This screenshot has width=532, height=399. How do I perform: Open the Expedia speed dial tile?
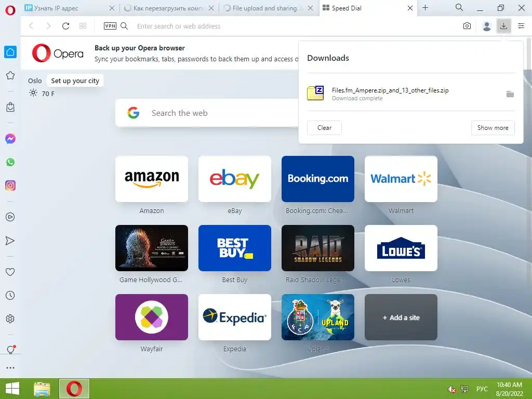point(235,317)
